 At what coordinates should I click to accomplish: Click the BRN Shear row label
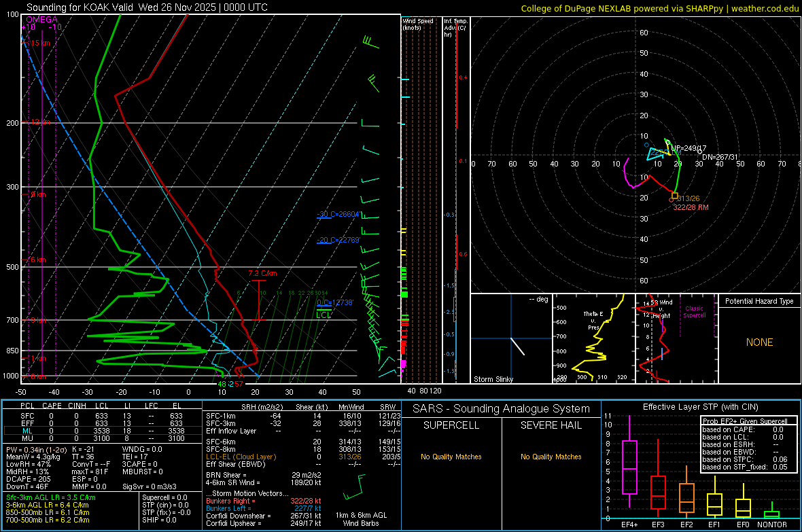tap(226, 475)
